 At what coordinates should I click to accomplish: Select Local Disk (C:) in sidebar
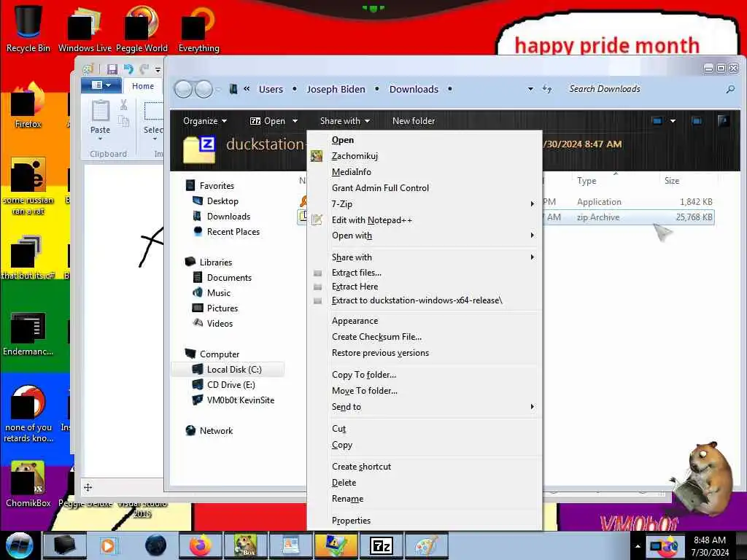(234, 370)
